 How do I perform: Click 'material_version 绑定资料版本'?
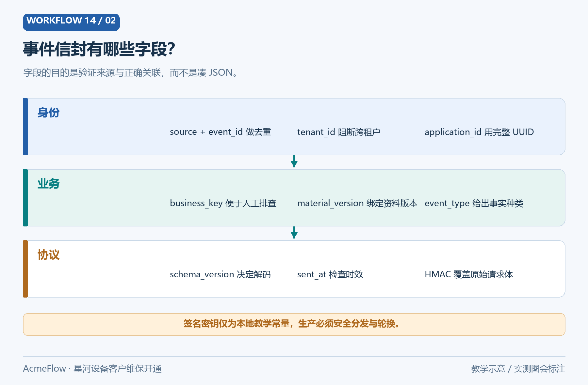(357, 203)
